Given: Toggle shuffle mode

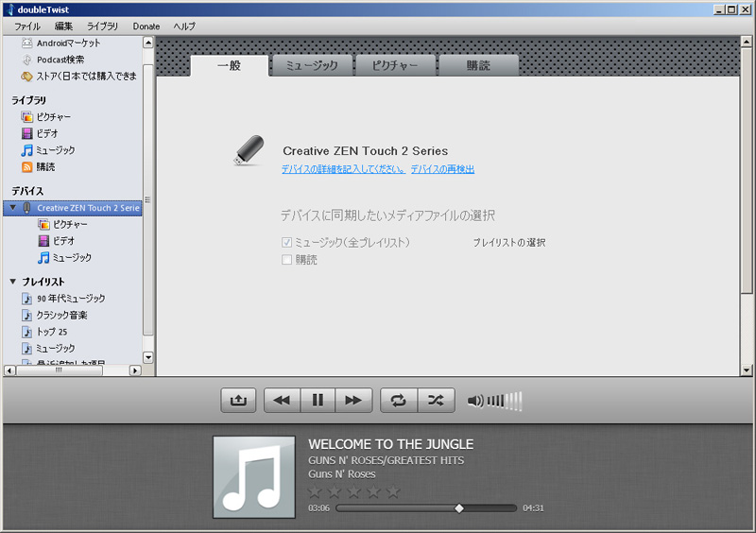Looking at the screenshot, I should 437,401.
